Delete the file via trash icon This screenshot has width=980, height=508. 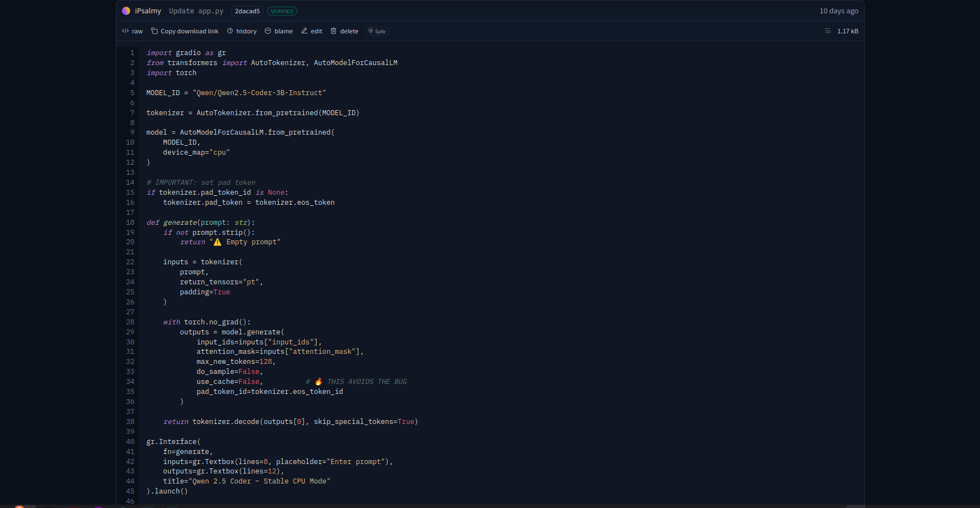(334, 31)
